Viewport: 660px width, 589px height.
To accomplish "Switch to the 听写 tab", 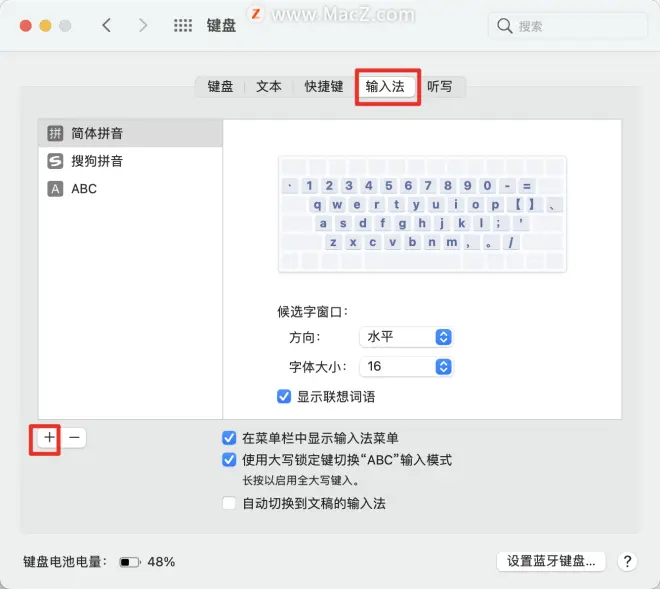I will point(440,87).
